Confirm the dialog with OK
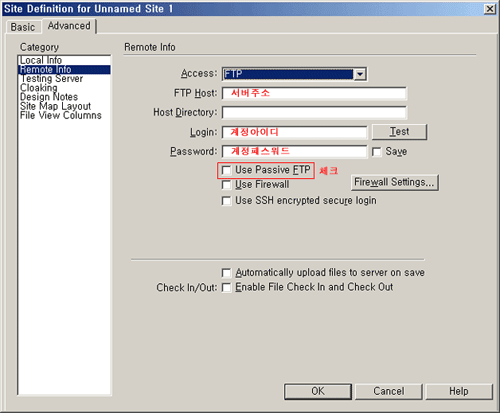 coord(318,391)
